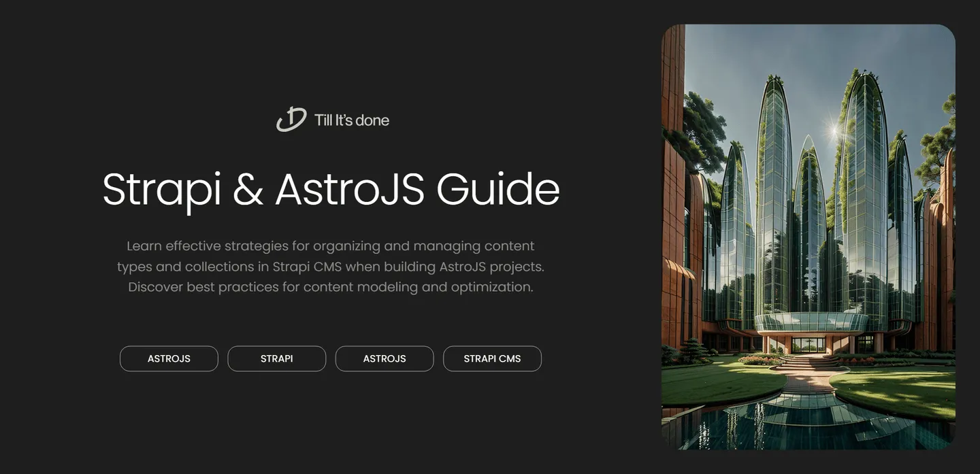This screenshot has height=474, width=980.
Task: Select the first ASTROJS tag button
Action: [x=169, y=358]
